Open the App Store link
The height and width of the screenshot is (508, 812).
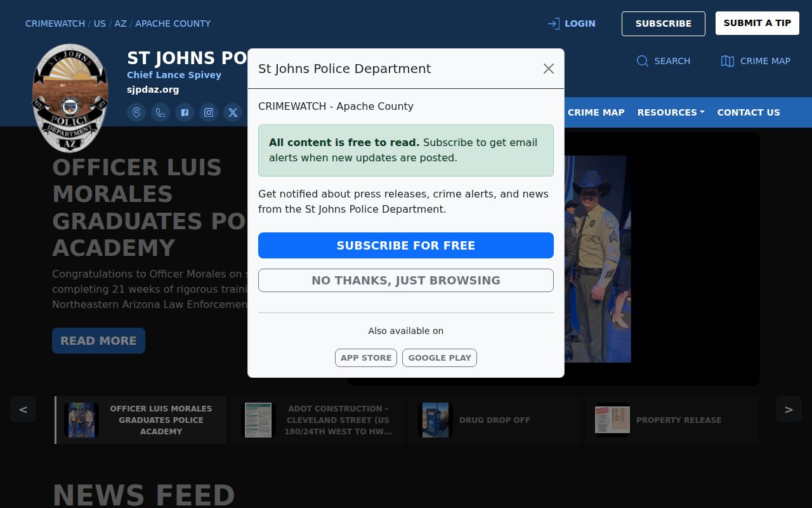click(x=366, y=358)
